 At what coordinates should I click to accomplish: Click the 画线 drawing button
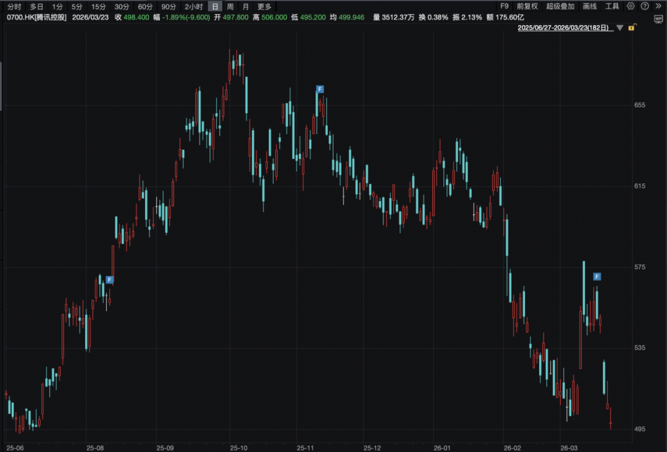pyautogui.click(x=589, y=6)
